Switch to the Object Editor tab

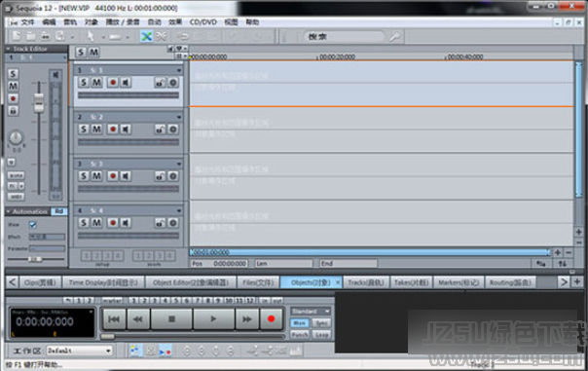pyautogui.click(x=191, y=282)
